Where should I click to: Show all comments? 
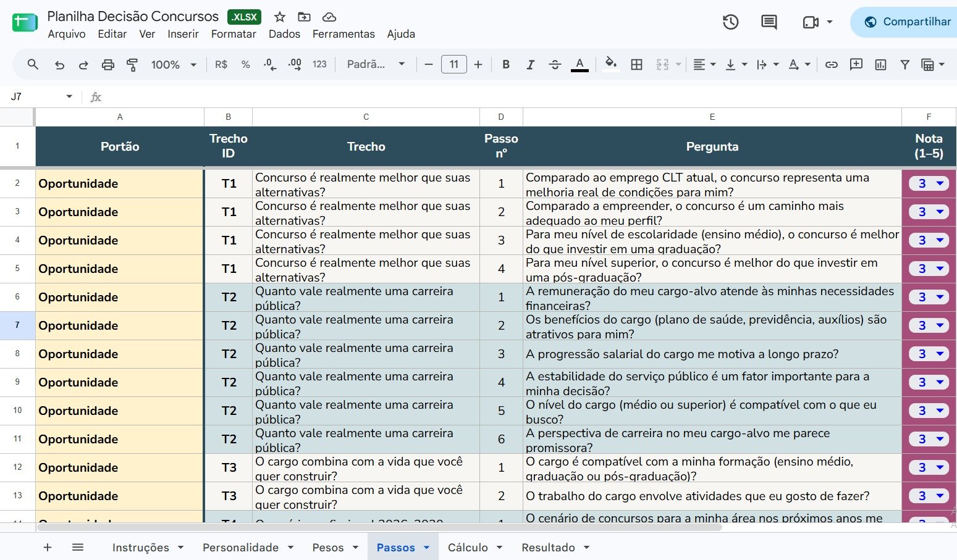[769, 22]
